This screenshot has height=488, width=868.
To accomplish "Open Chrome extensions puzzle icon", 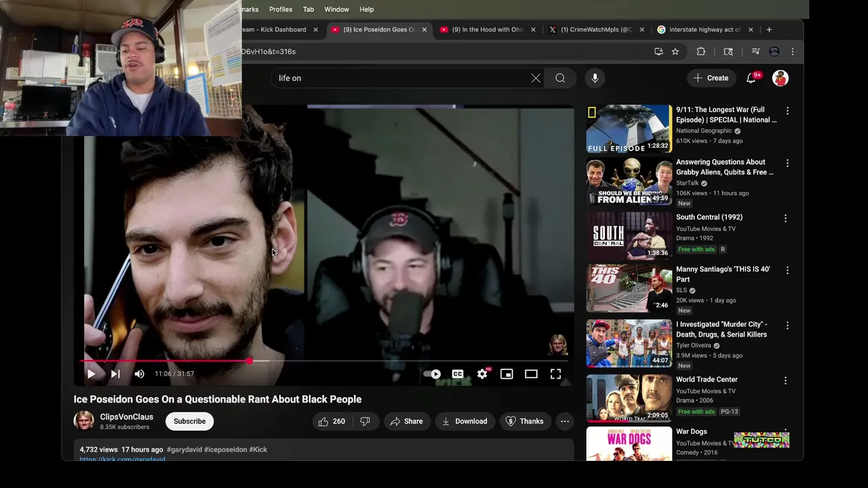I will click(x=701, y=52).
